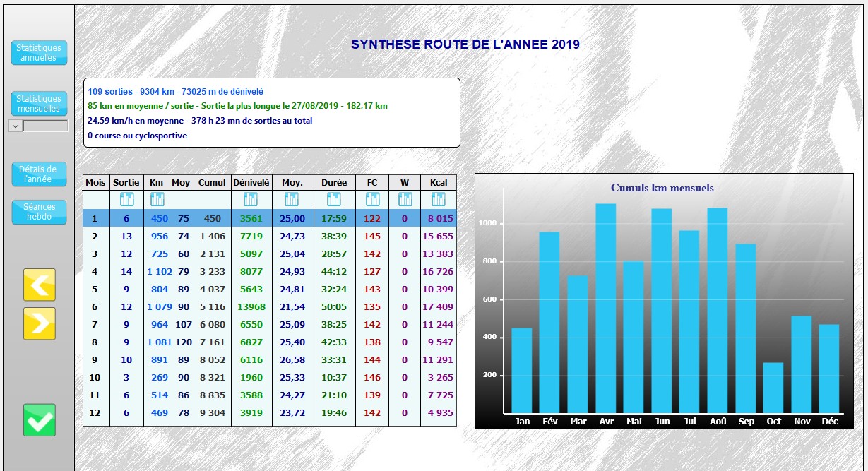
Task: Open the chart icon under the Sortie column
Action: click(x=126, y=200)
